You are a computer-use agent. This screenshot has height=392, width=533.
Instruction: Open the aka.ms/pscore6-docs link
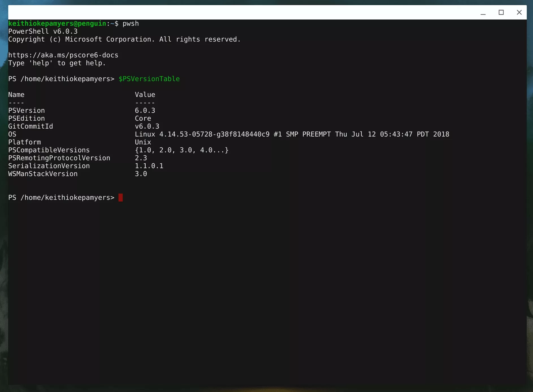tap(63, 55)
